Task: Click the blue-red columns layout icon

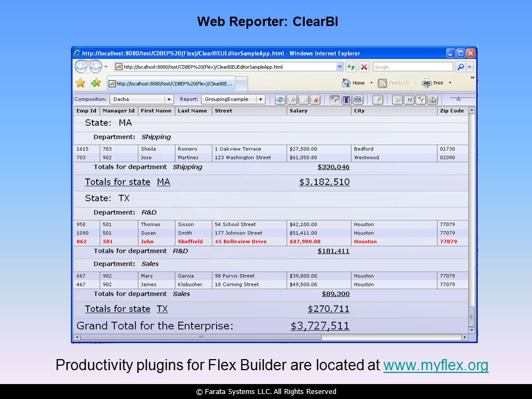Action: (346, 99)
